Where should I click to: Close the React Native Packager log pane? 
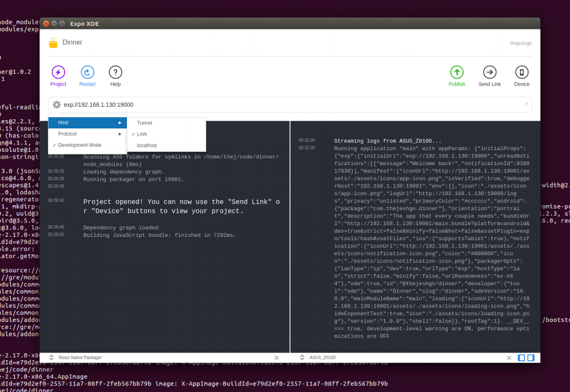276,358
